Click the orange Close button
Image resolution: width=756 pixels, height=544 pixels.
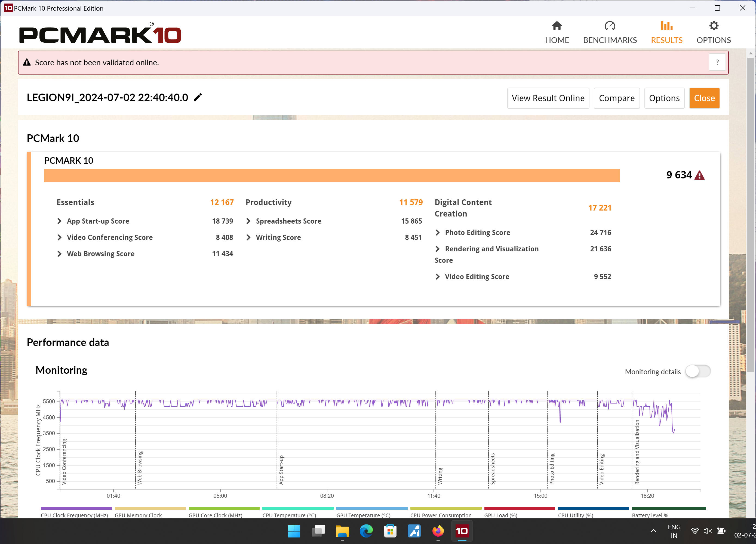pyautogui.click(x=704, y=98)
